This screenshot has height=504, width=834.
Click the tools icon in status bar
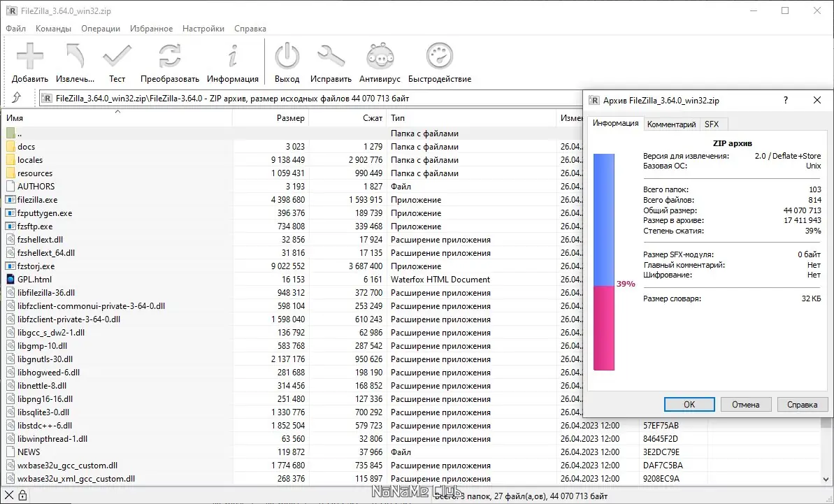(x=10, y=496)
